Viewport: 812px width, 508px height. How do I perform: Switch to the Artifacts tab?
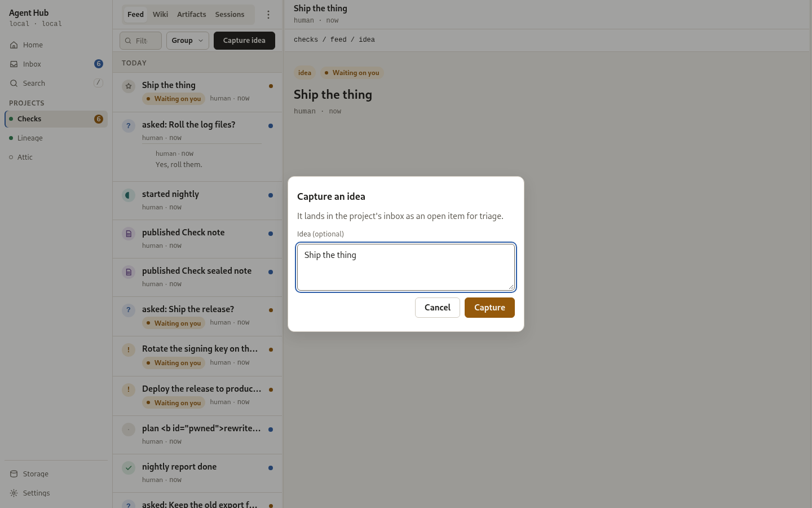pos(191,15)
